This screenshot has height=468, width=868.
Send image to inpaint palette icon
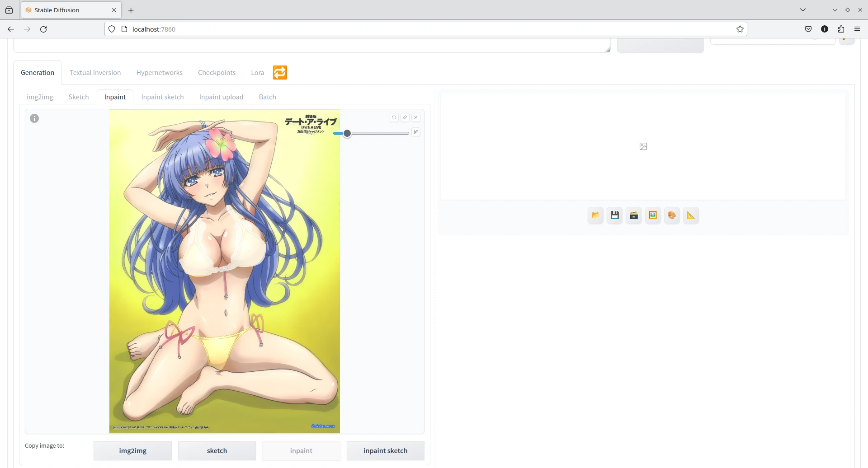(672, 215)
